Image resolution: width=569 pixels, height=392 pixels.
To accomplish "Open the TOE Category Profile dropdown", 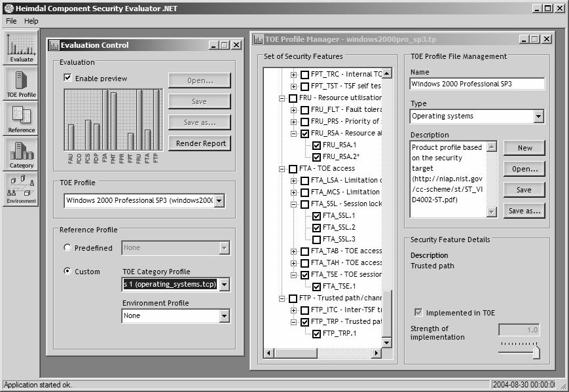I will [225, 284].
